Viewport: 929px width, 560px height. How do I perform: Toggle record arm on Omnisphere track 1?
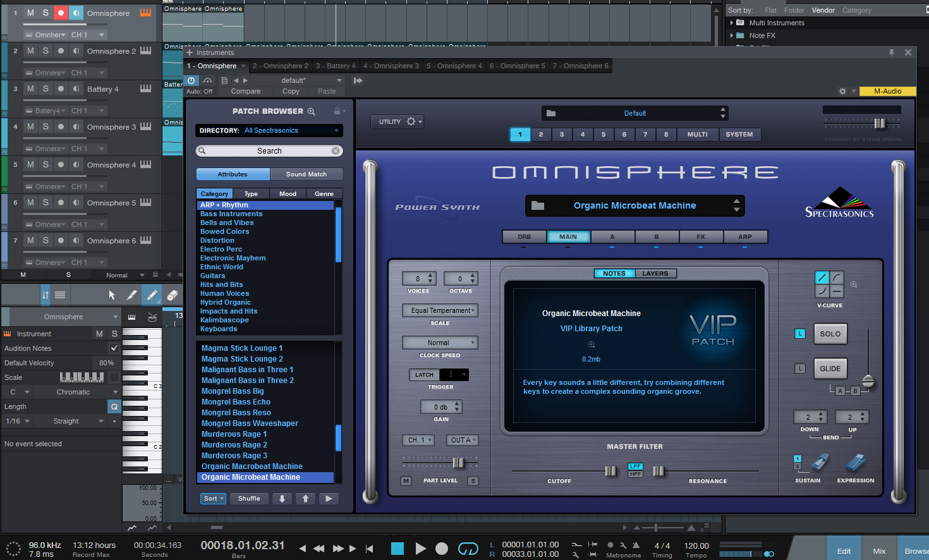pos(61,13)
